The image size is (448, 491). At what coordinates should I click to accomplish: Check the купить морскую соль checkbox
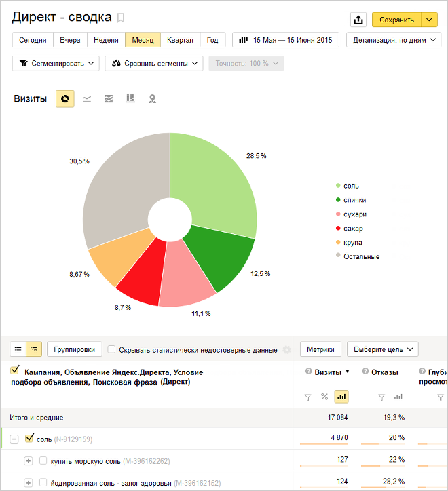pos(43,460)
